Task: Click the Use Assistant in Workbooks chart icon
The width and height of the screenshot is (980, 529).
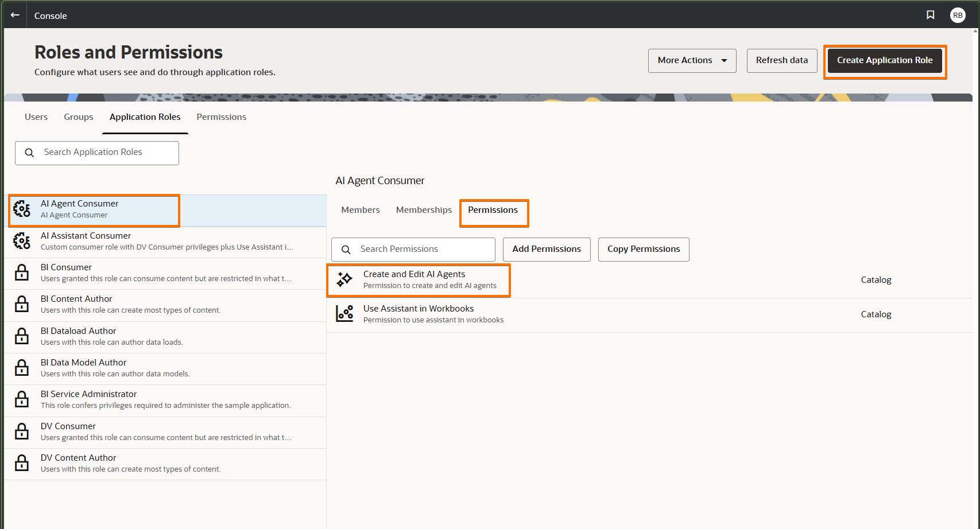Action: point(344,313)
